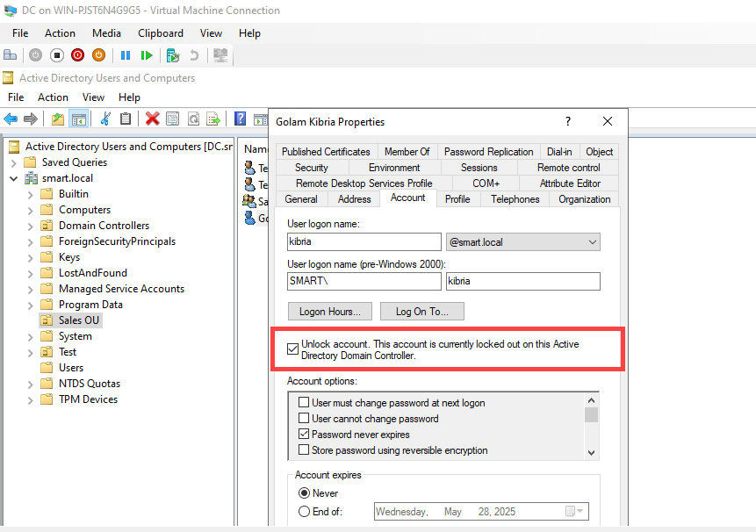Click the Ctrl+Alt+Delete icon in VM toolbar

pos(10,55)
